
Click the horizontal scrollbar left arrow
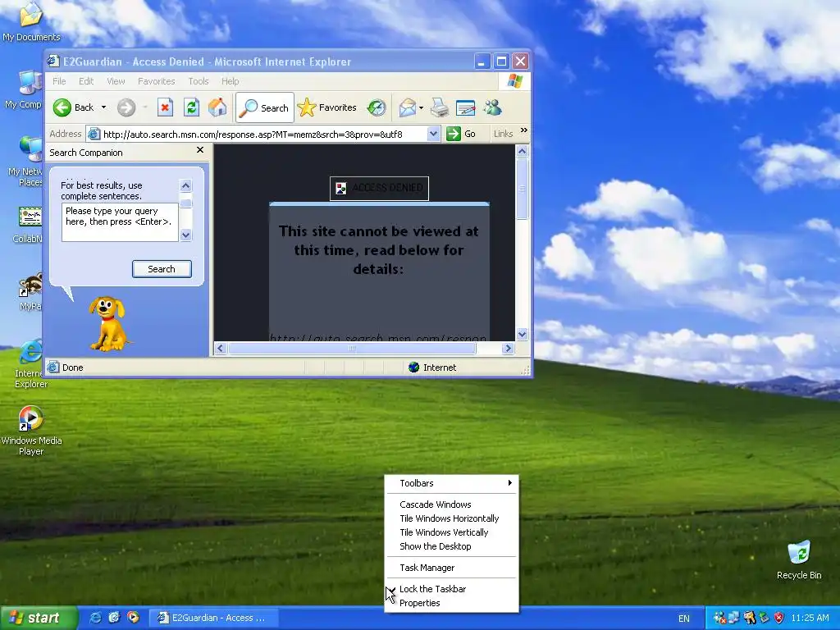click(x=220, y=348)
